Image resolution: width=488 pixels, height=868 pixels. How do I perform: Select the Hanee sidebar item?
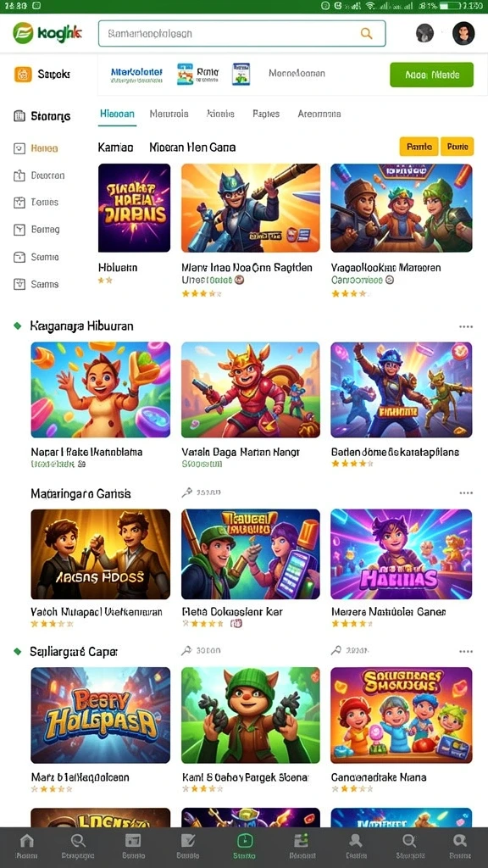pos(36,148)
